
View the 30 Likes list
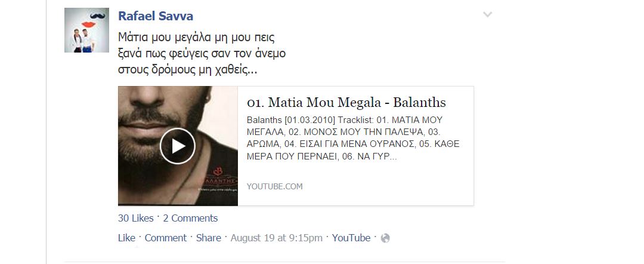pos(135,219)
